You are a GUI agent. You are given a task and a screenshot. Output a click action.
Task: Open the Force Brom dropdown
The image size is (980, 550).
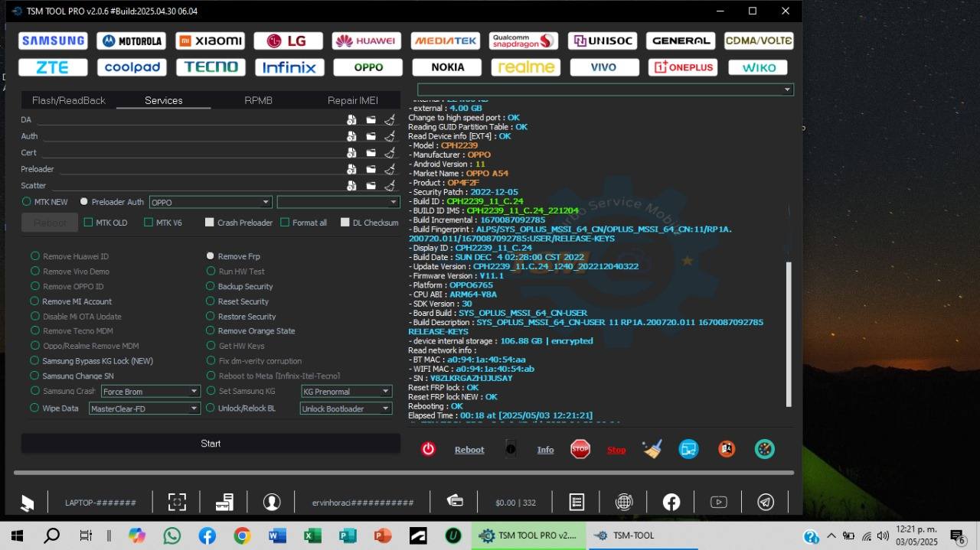(151, 392)
